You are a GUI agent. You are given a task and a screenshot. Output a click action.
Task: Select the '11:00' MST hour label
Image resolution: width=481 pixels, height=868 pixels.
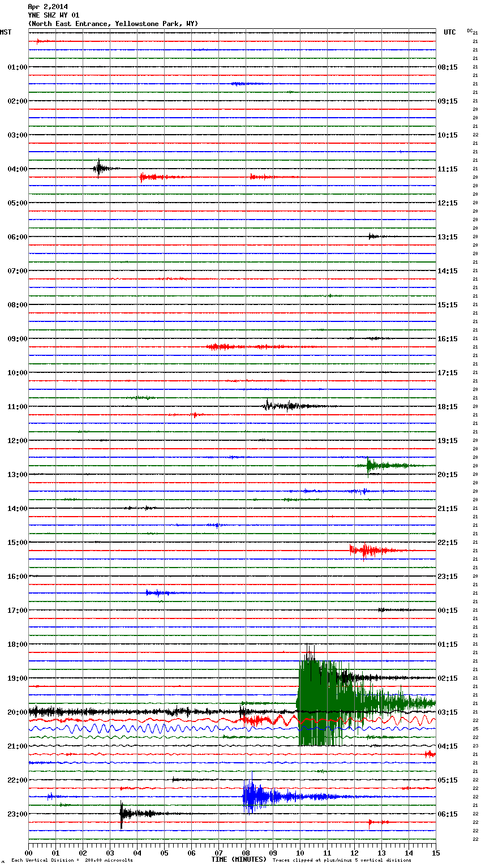(18, 407)
